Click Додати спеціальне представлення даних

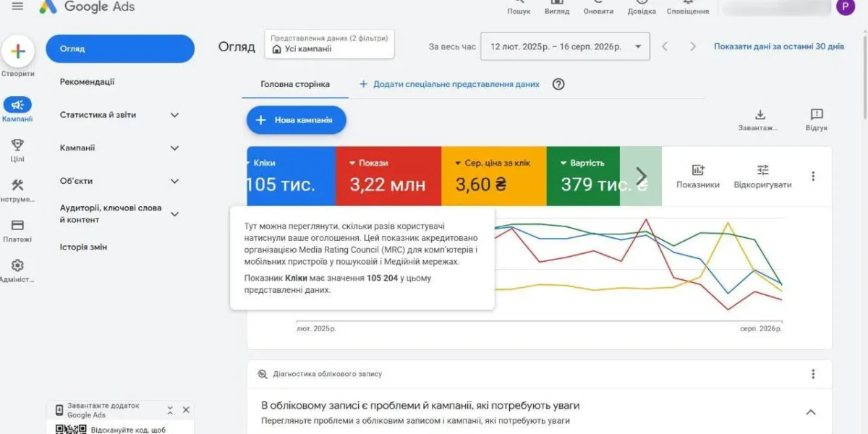point(449,84)
